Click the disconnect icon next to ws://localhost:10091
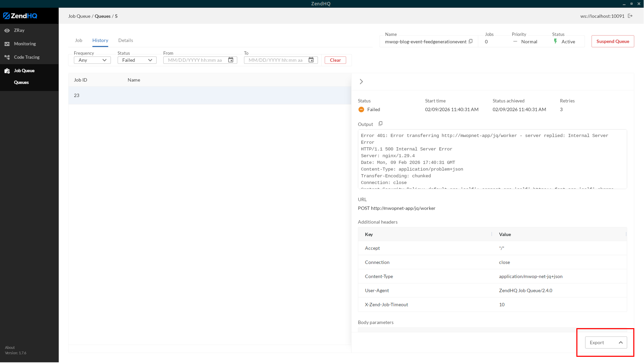Image resolution: width=644 pixels, height=363 pixels. click(x=630, y=16)
